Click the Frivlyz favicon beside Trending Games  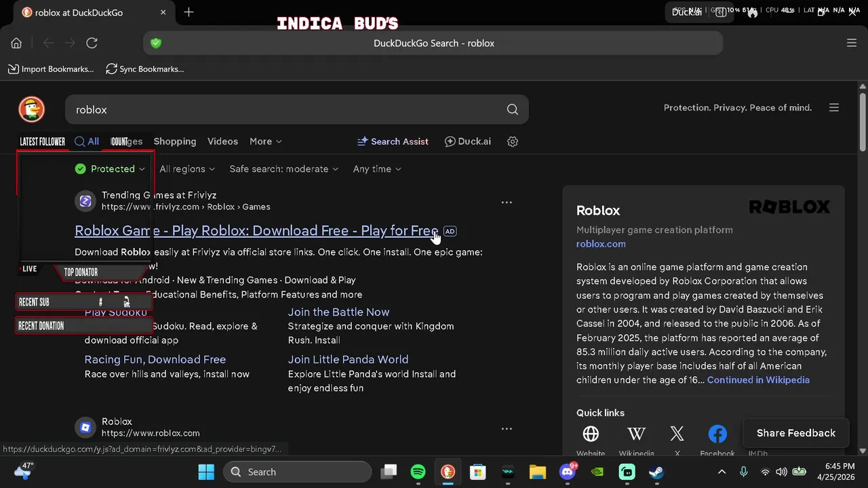pos(85,201)
